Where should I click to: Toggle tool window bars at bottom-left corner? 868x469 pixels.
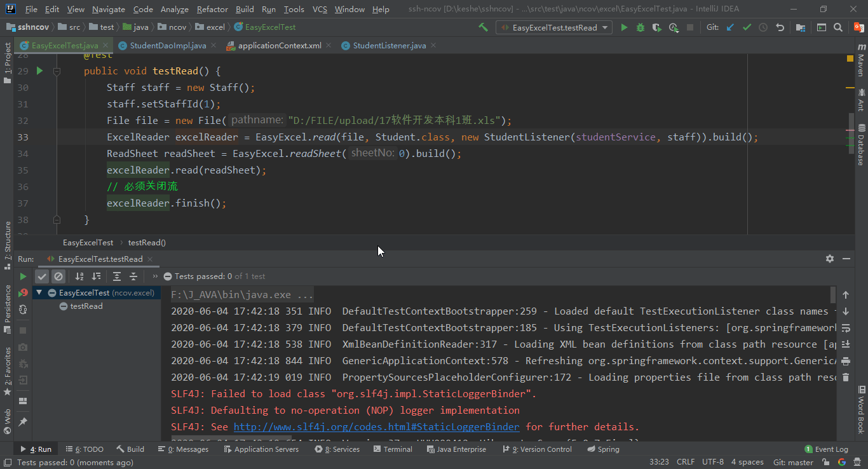[7, 463]
